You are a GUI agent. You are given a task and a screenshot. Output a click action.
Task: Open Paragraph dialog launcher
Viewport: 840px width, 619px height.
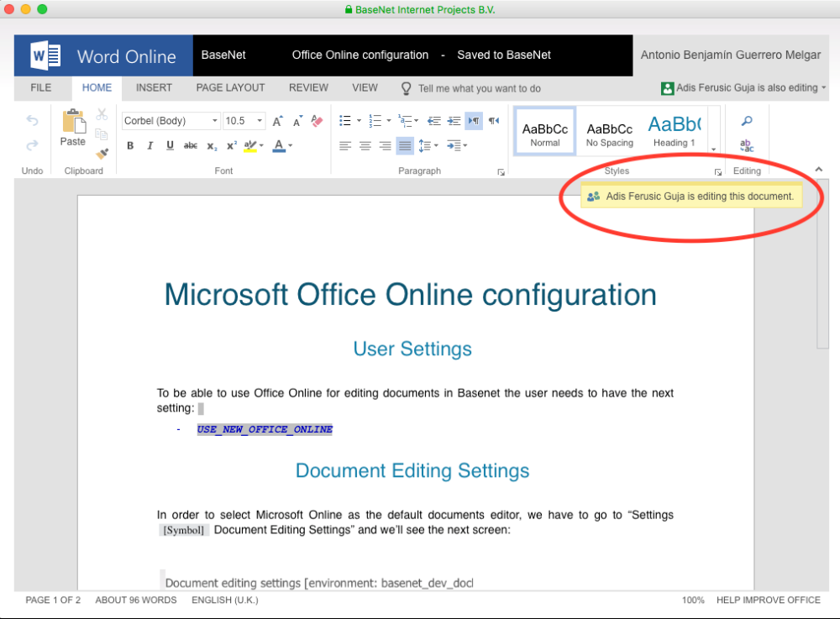pos(501,172)
